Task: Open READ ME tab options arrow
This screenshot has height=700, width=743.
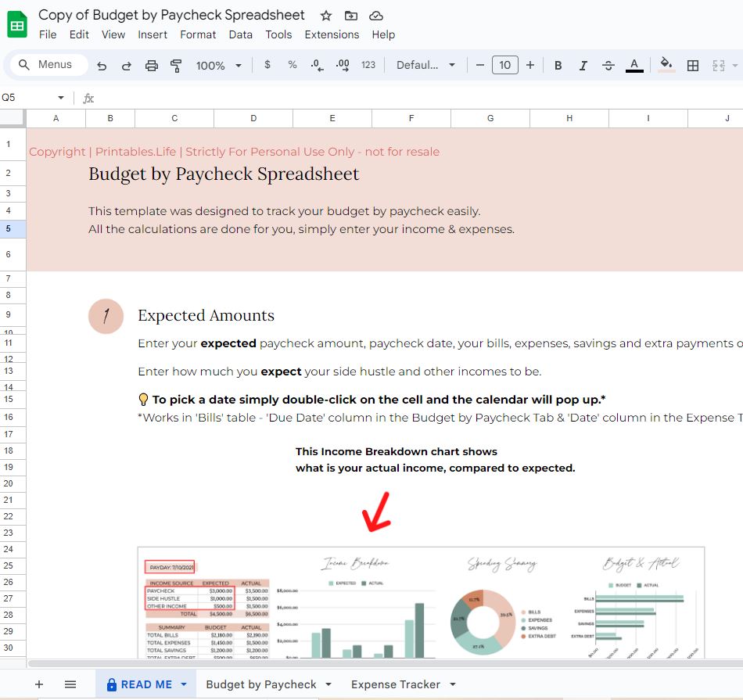Action: pos(184,684)
